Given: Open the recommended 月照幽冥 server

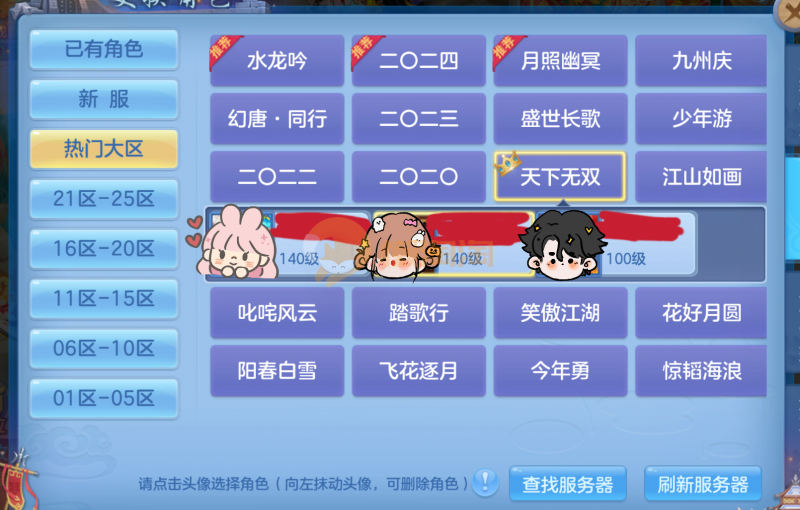Looking at the screenshot, I should (x=560, y=61).
